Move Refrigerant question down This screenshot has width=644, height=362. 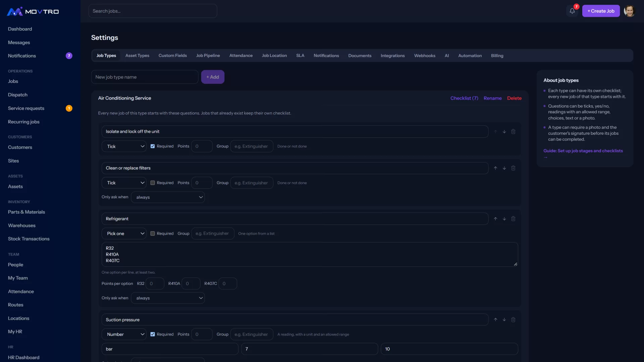click(x=504, y=219)
